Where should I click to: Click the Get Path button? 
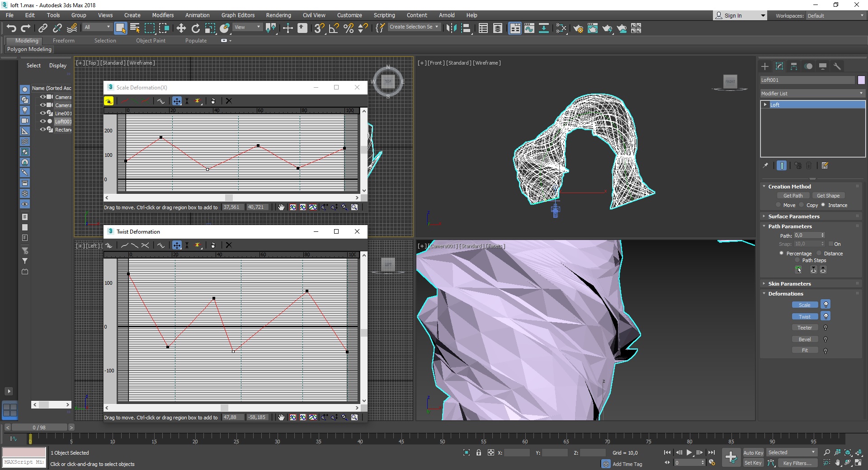coord(793,196)
